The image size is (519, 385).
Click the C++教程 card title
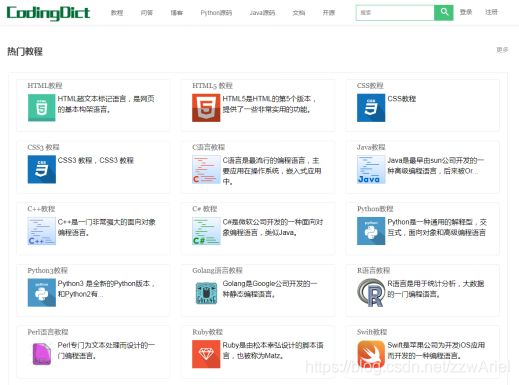[41, 209]
